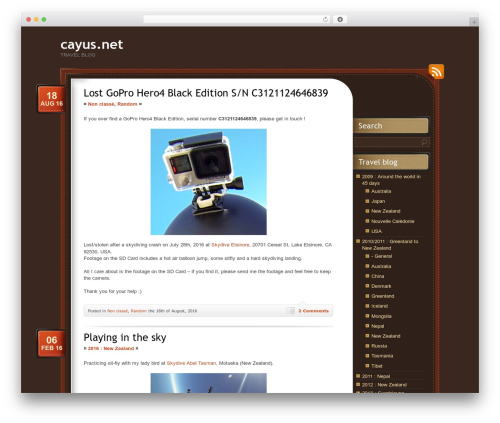This screenshot has height=423, width=500.
Task: Click the browser address bar
Action: click(x=237, y=19)
